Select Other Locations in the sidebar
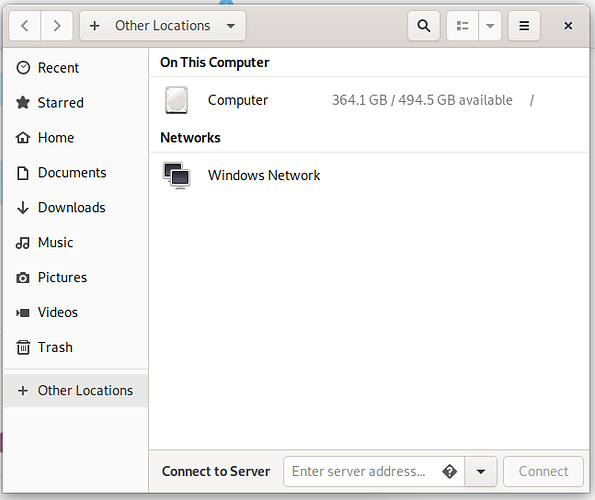 point(76,390)
